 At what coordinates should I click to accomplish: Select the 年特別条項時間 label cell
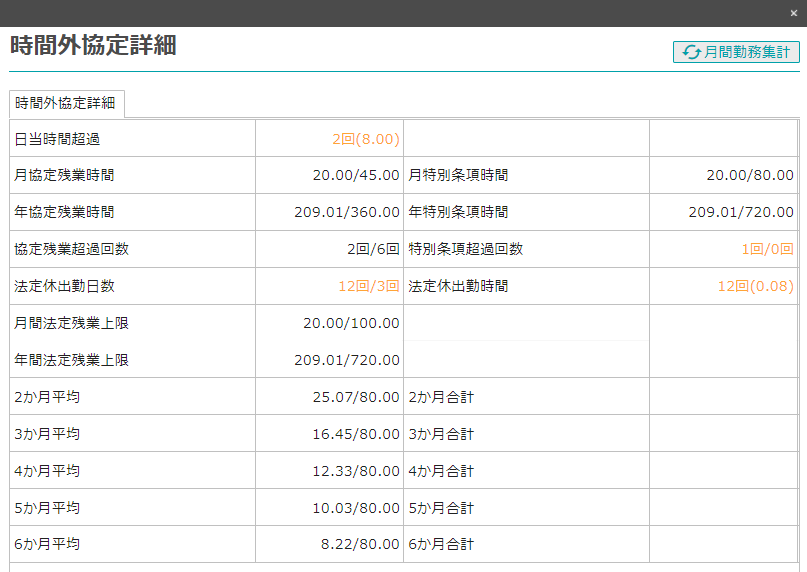[458, 212]
